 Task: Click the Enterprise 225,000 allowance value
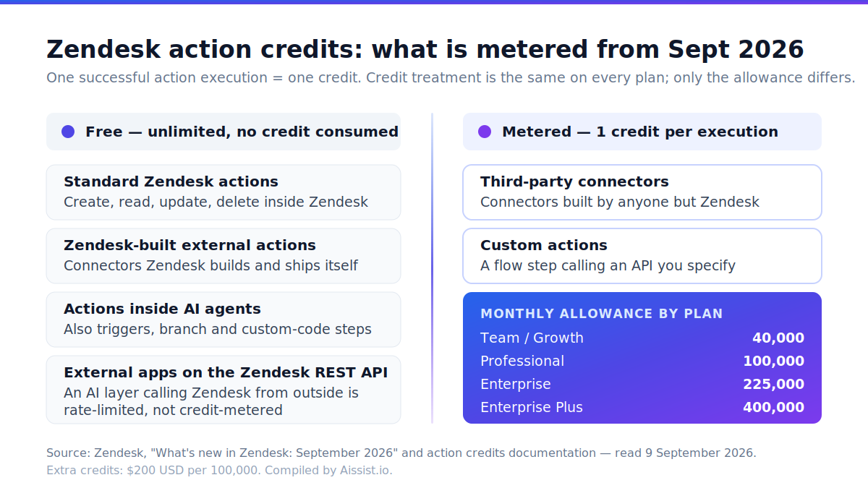(773, 384)
